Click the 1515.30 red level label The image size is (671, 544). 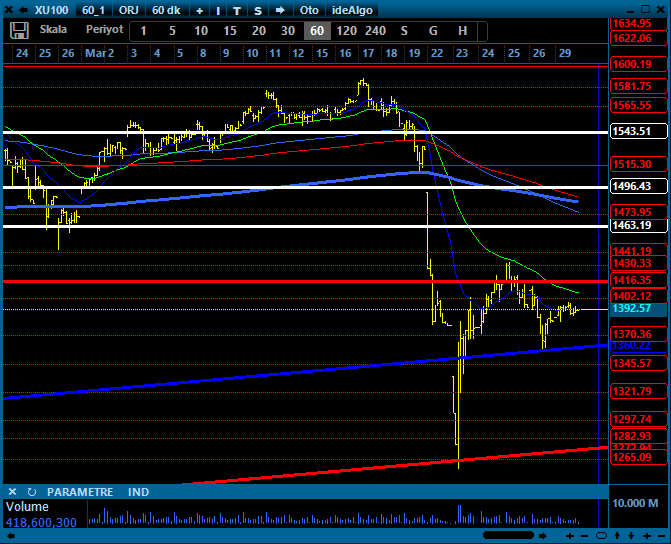pyautogui.click(x=638, y=164)
